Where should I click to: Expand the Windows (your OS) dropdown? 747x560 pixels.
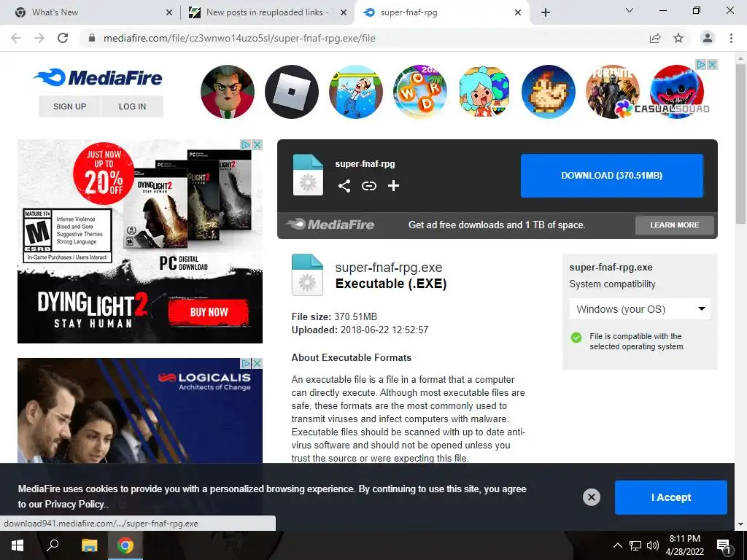[640, 309]
